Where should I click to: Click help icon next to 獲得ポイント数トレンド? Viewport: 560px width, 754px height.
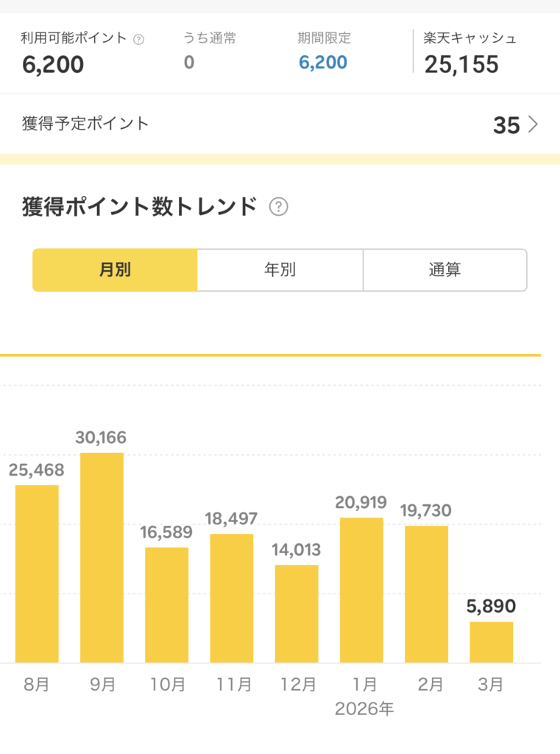(x=279, y=208)
